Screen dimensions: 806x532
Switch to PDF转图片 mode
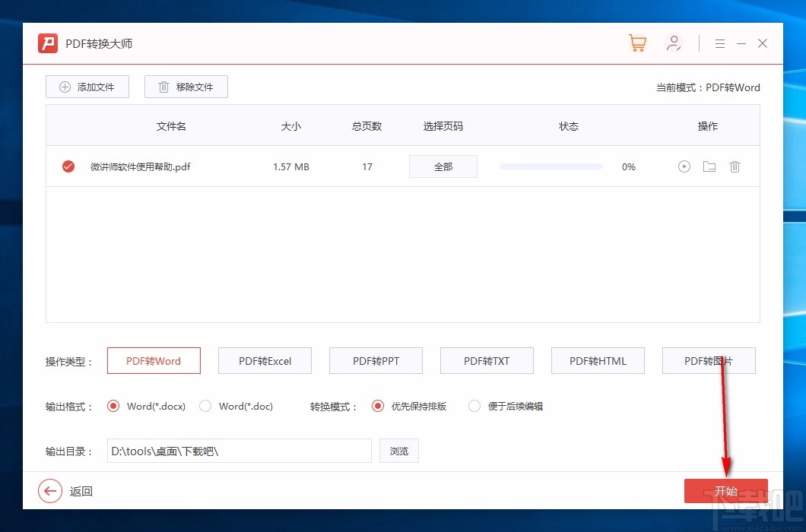709,360
